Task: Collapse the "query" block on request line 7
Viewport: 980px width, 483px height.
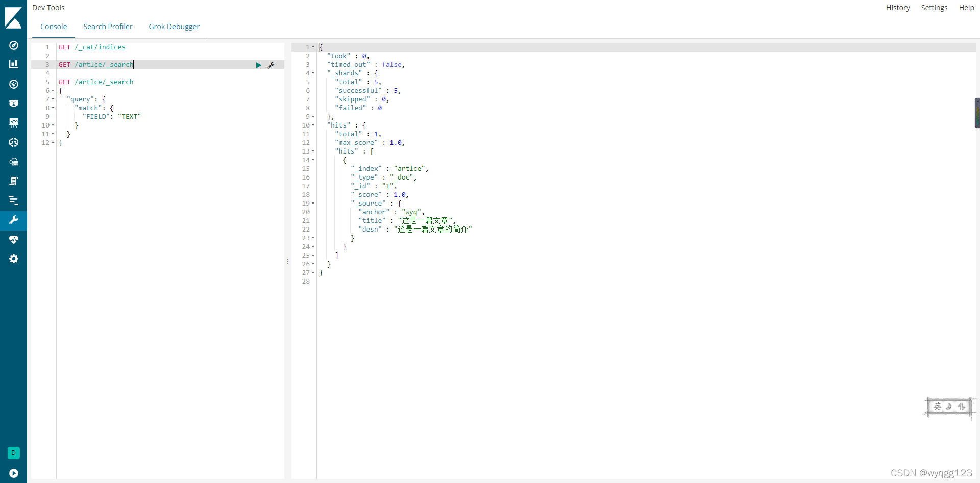Action: point(53,99)
